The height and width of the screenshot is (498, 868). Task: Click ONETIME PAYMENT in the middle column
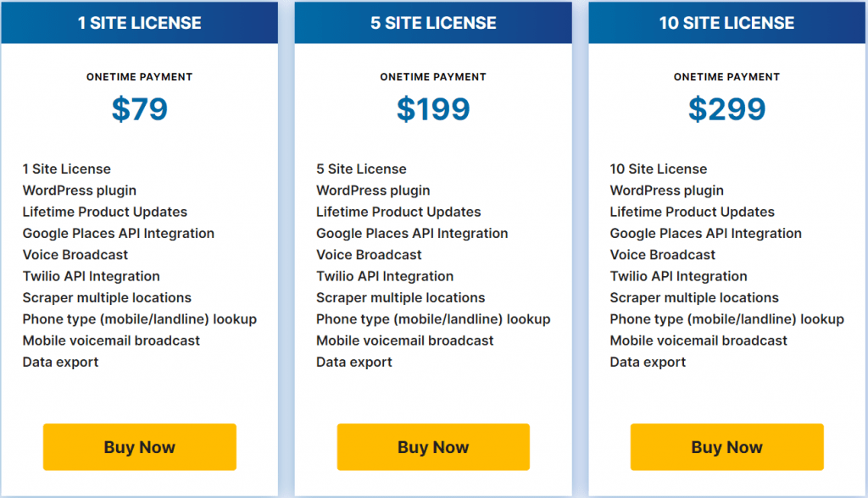[433, 76]
